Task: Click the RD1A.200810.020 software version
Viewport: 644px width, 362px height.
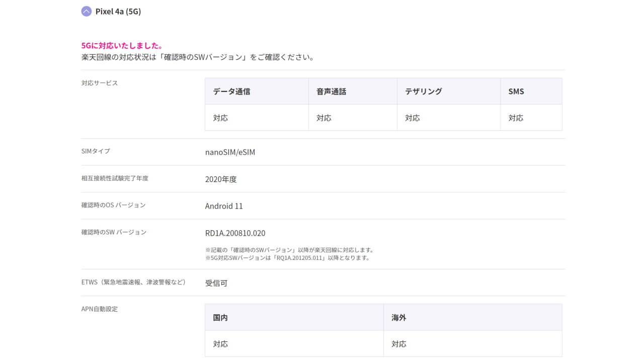Action: coord(235,233)
